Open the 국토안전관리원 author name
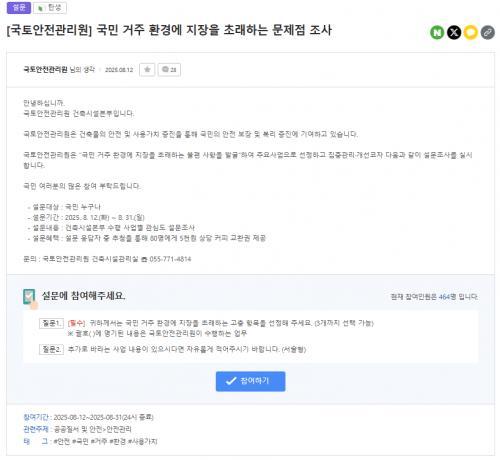Screen dimensions: 500x460 click(x=45, y=70)
